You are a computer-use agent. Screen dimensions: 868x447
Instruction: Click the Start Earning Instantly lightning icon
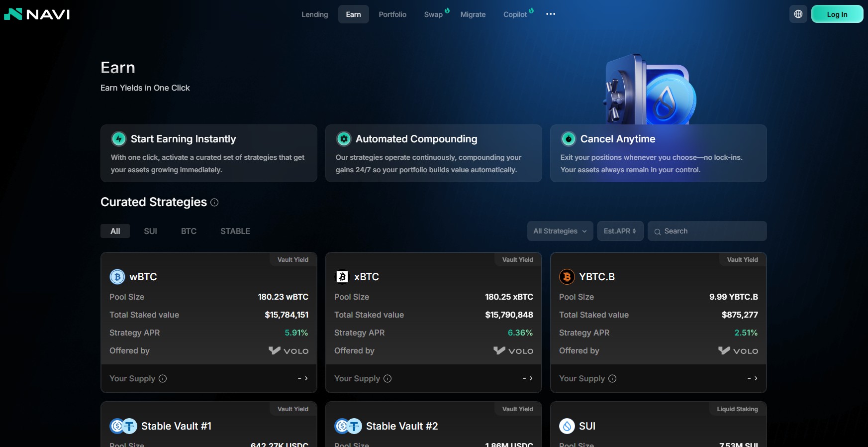[118, 139]
